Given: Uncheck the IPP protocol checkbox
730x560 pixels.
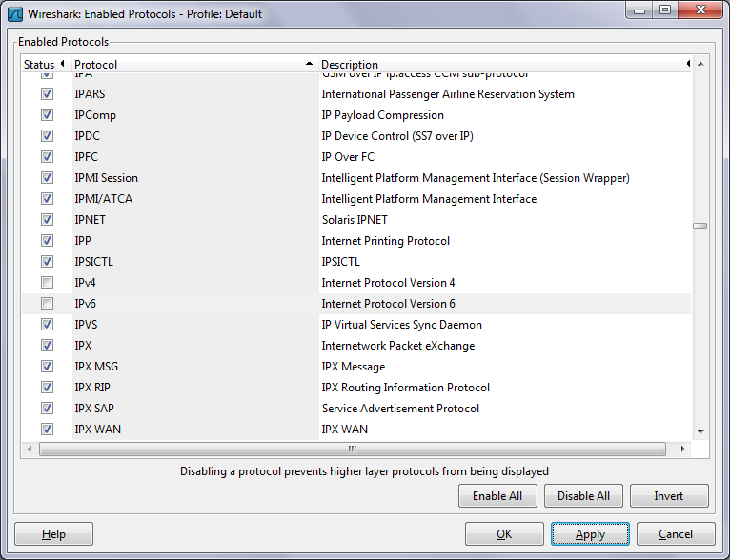Looking at the screenshot, I should 47,240.
